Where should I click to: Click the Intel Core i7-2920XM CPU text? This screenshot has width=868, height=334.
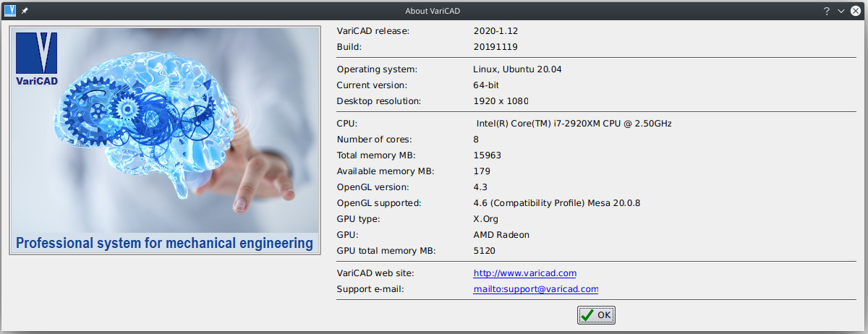click(x=574, y=124)
